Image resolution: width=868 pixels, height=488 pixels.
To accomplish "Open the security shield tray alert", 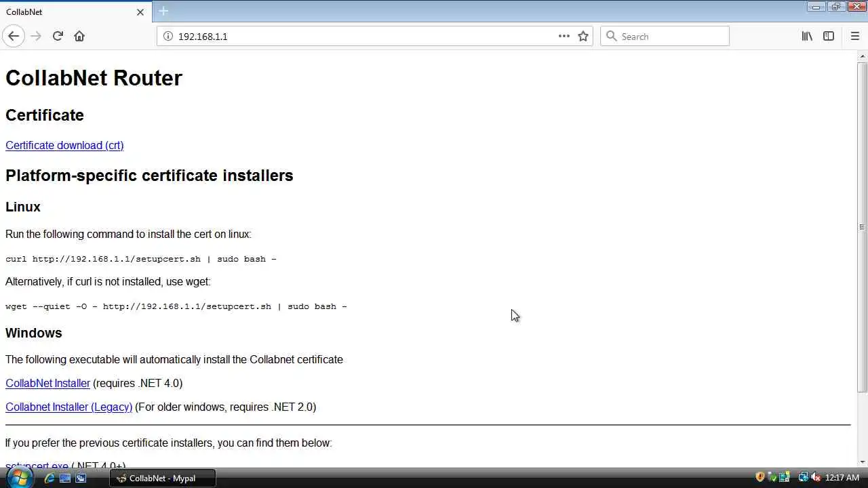I will pyautogui.click(x=760, y=477).
